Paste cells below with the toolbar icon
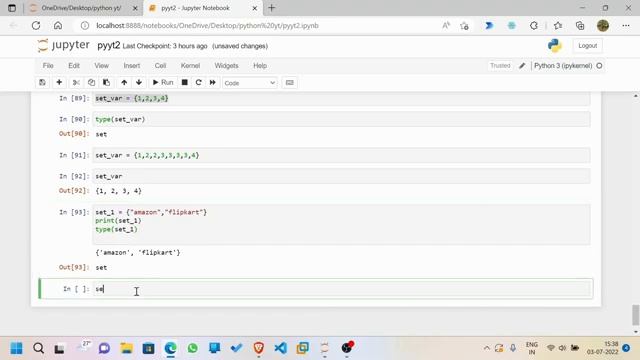This screenshot has height=360, width=640. pos(107,82)
